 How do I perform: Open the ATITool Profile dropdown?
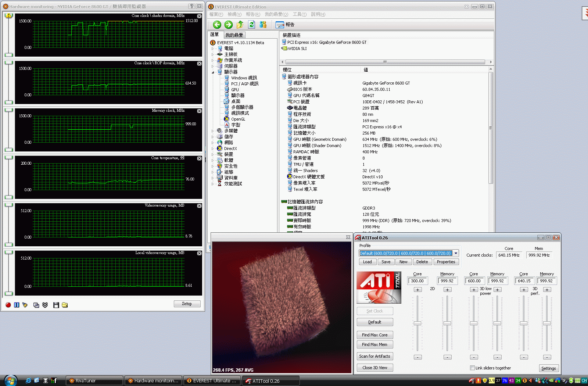tap(456, 253)
